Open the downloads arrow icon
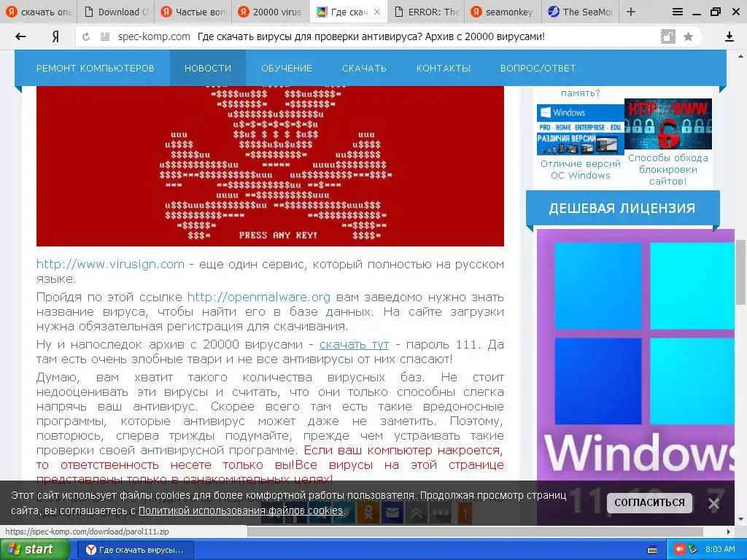Viewport: 747px width, 560px height. click(x=729, y=36)
